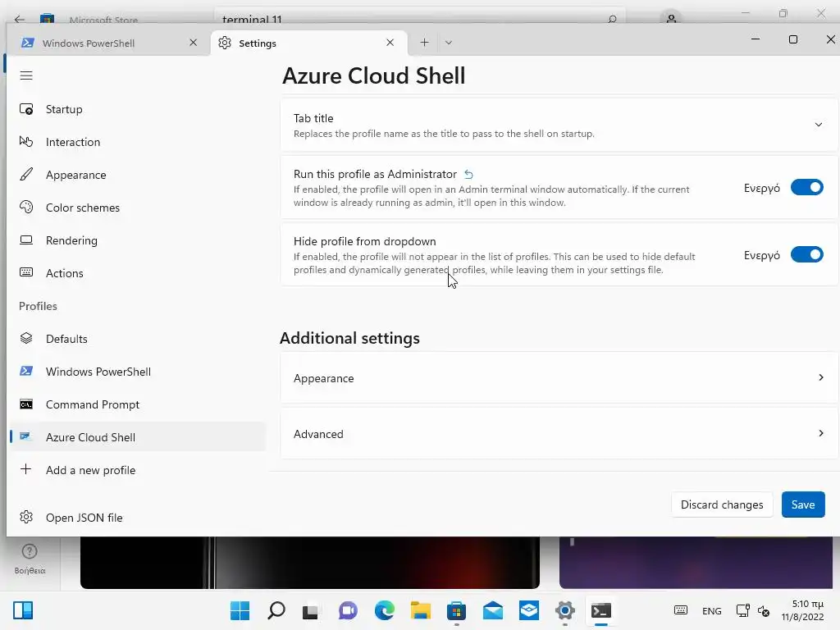Expand the Tab title setting
This screenshot has height=630, width=840.
point(559,125)
